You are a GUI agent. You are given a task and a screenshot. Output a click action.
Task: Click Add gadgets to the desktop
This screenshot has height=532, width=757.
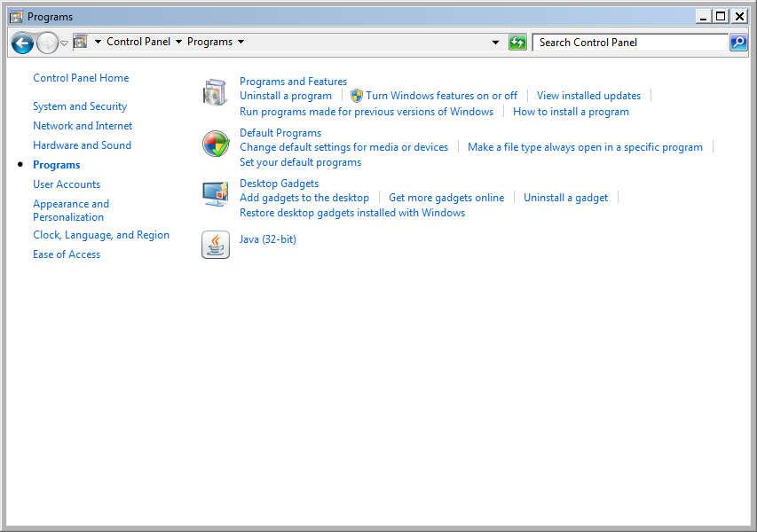[x=304, y=197]
